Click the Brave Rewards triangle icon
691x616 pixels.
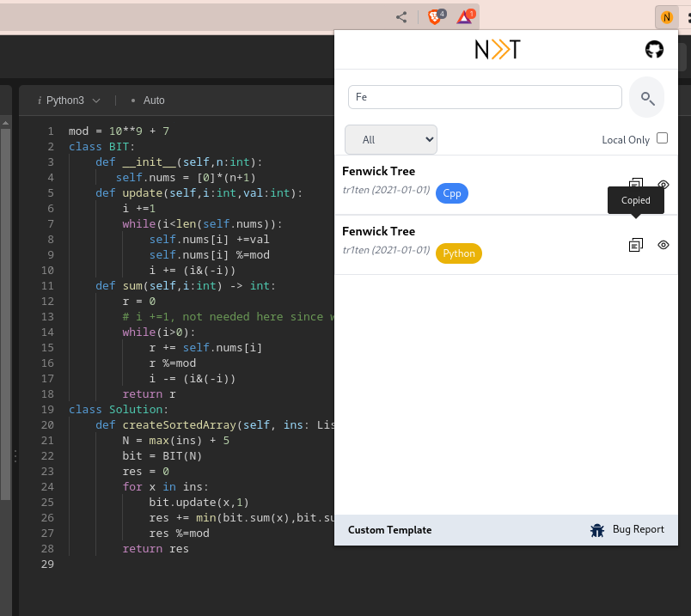(464, 17)
